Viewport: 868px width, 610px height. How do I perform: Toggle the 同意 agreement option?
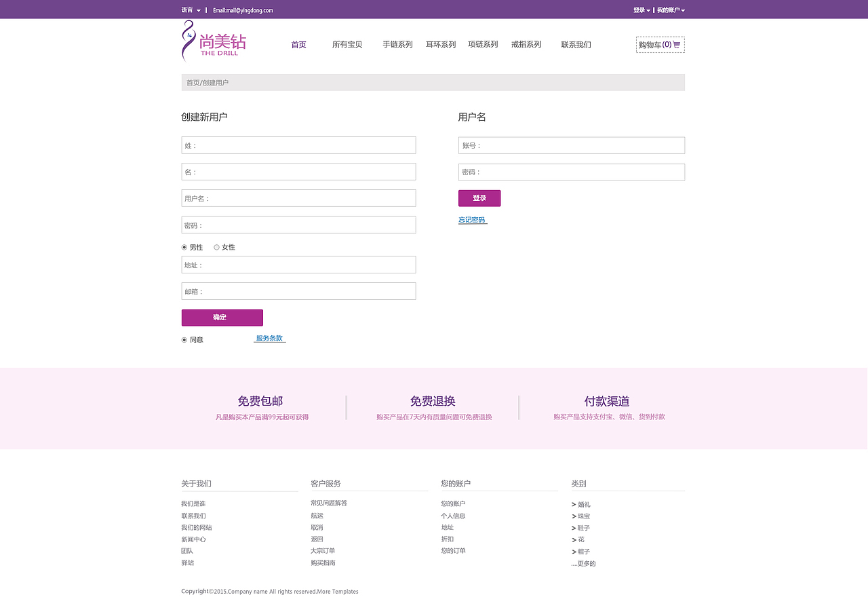pos(184,339)
